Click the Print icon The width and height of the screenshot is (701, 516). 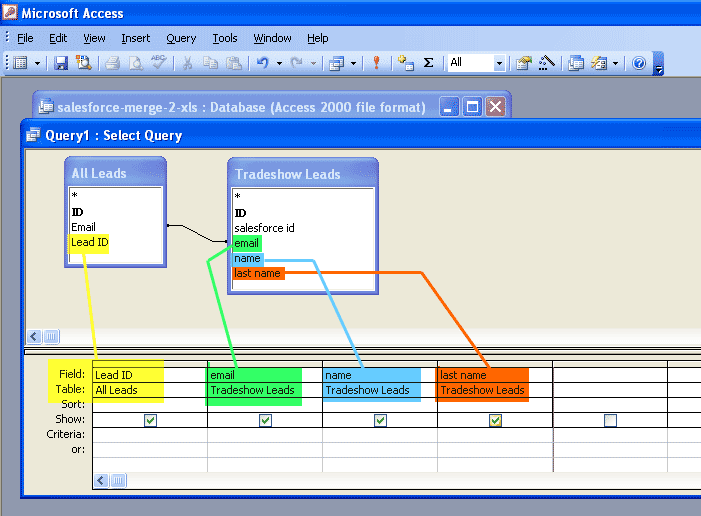pos(112,63)
